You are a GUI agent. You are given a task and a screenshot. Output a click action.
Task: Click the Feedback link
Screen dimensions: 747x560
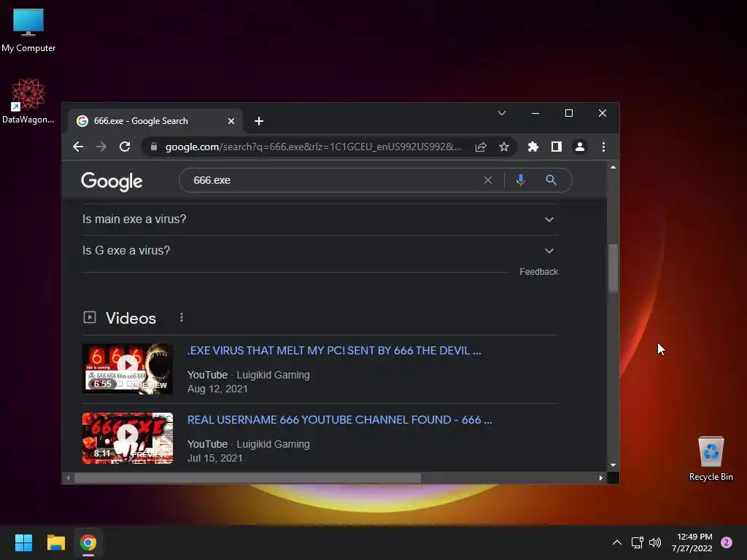538,272
